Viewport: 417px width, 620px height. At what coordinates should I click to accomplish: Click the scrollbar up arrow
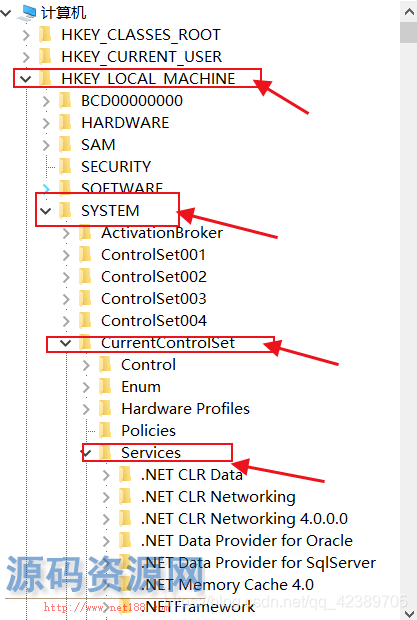409,11
